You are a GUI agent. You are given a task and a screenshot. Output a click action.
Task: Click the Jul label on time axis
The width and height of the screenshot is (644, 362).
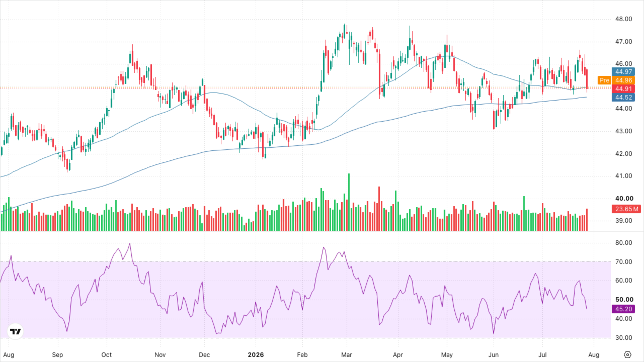[542, 355]
